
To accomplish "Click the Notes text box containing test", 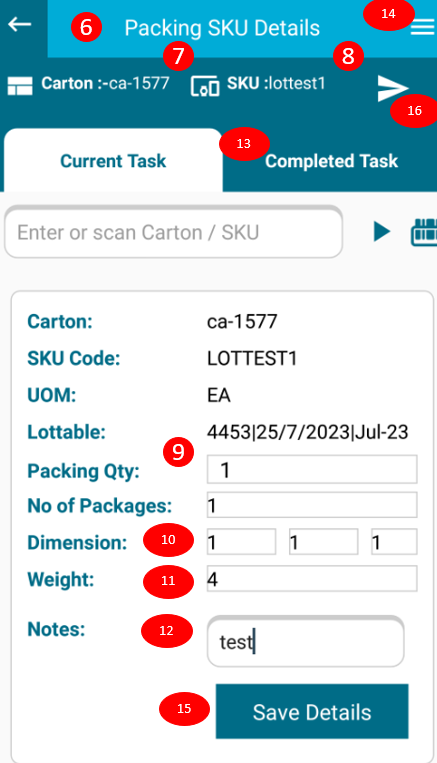I will point(306,641).
